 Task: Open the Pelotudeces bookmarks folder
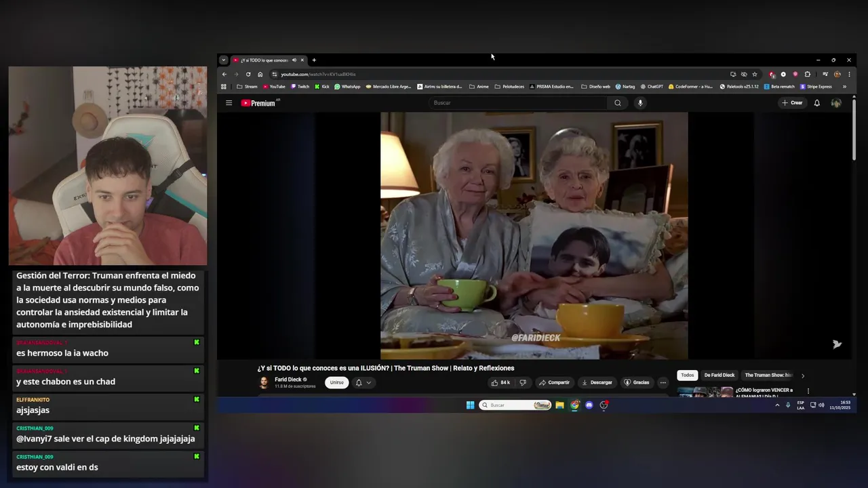point(509,87)
